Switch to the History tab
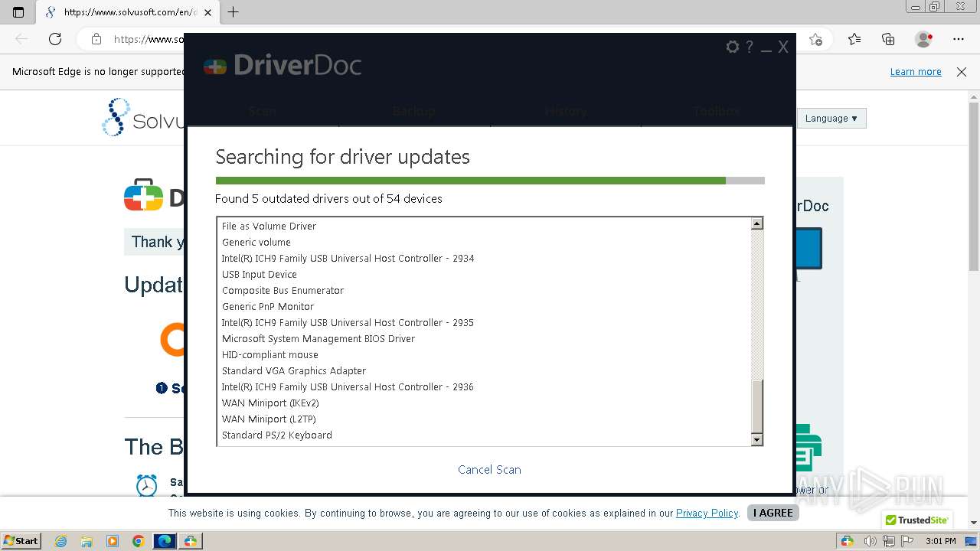The height and width of the screenshot is (551, 980). point(566,111)
